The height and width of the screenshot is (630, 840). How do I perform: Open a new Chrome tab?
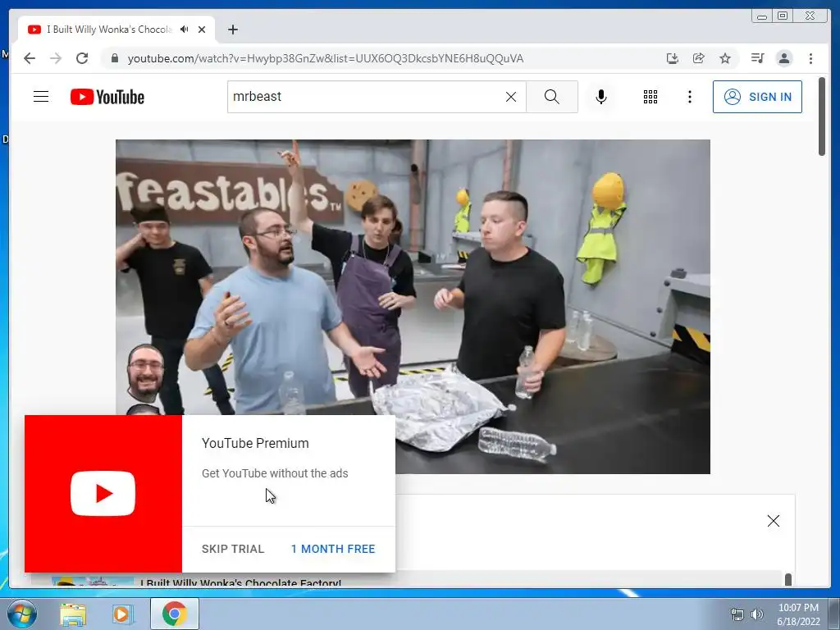[x=232, y=30]
